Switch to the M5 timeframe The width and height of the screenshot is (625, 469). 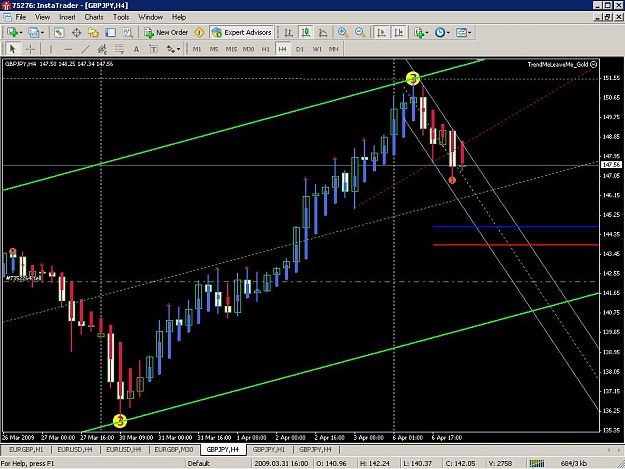(214, 49)
